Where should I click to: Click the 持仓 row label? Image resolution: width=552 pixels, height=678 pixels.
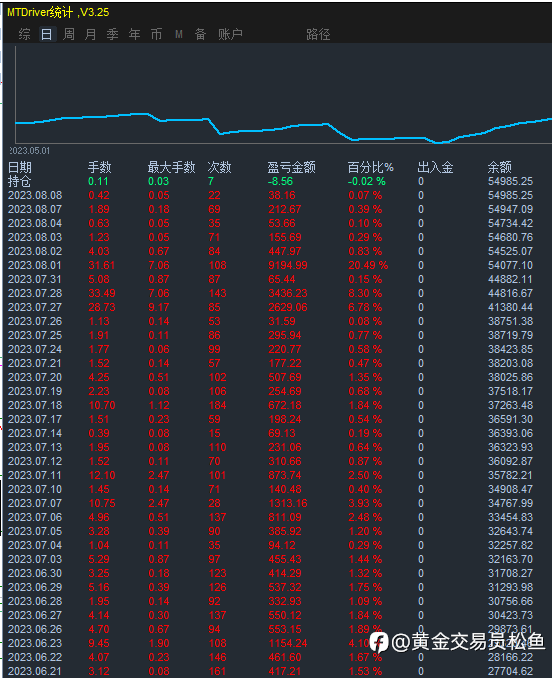coord(19,181)
